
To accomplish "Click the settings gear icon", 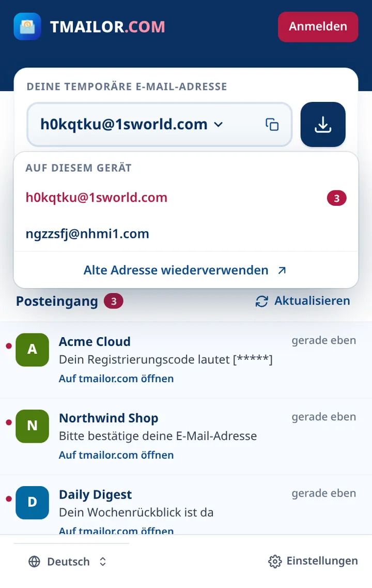I will [275, 562].
